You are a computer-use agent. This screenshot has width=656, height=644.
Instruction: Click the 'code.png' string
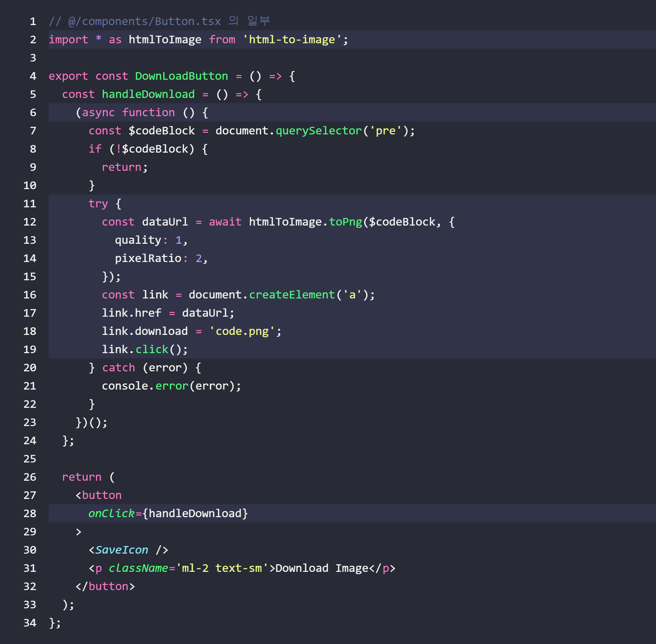pyautogui.click(x=242, y=331)
